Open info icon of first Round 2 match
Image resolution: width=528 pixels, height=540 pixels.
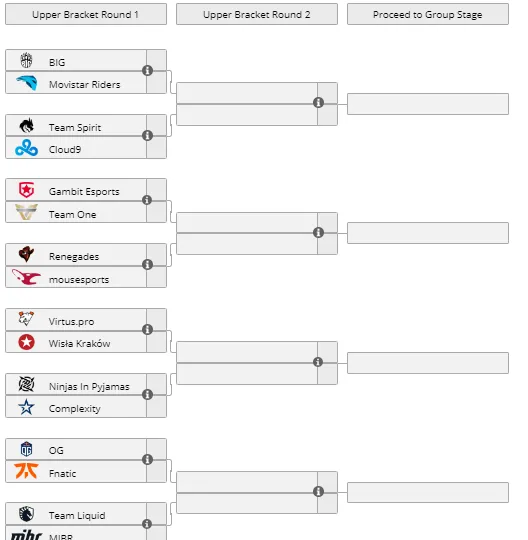[318, 103]
